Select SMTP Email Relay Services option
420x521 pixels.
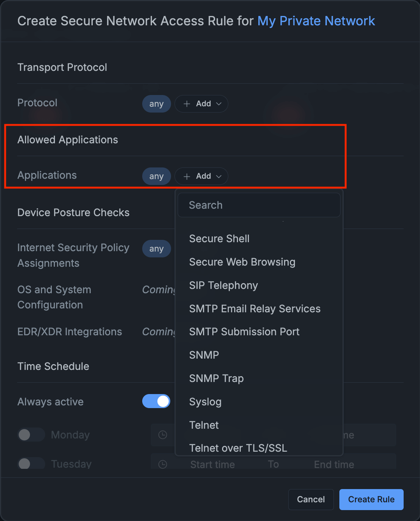coord(254,308)
